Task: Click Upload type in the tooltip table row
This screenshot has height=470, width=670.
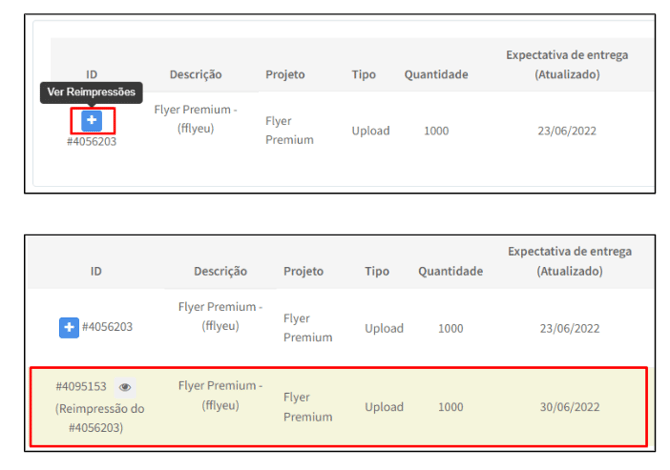Action: click(371, 131)
